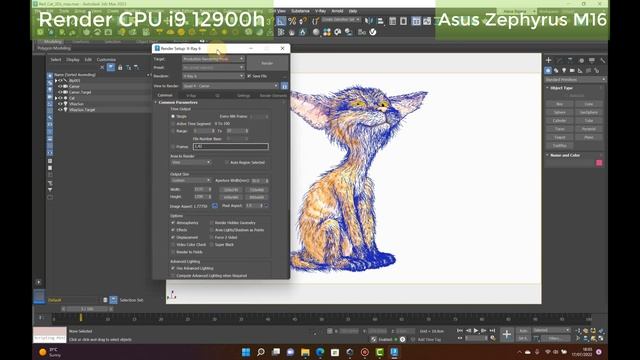This screenshot has height=360, width=640.
Task: Click the X clear icon in Scene Explorer toolbar
Action: 102,67
